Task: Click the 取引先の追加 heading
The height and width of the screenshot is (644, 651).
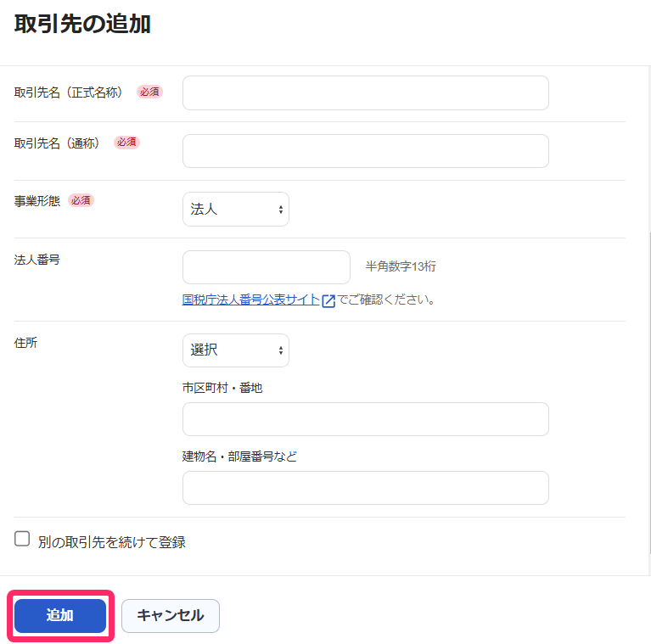Action: [82, 24]
